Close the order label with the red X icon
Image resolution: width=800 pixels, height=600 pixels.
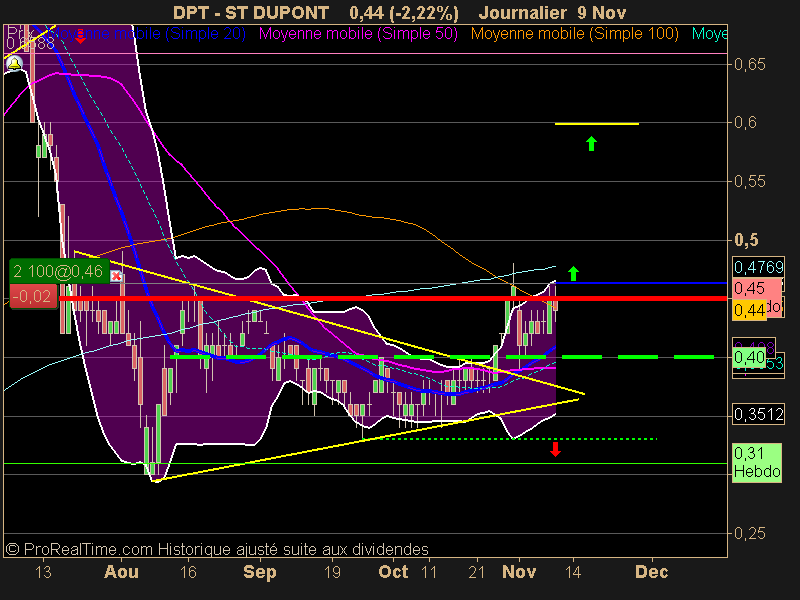pos(116,276)
